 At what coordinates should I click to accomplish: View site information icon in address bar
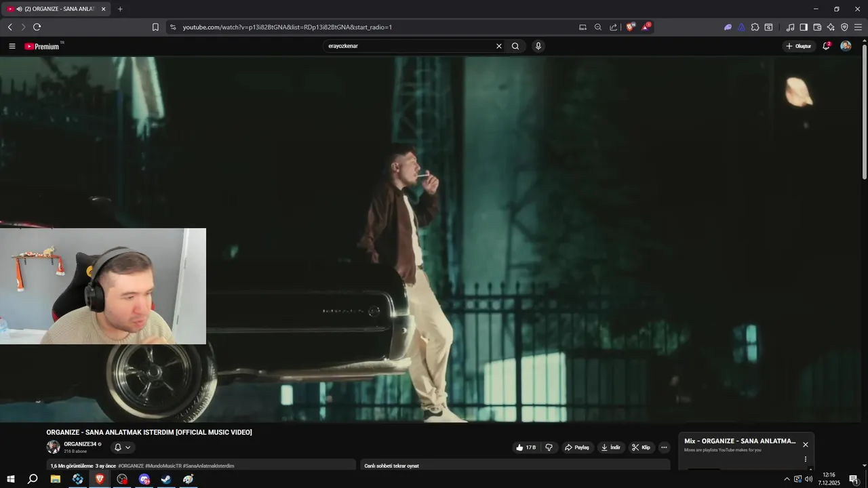tap(173, 27)
